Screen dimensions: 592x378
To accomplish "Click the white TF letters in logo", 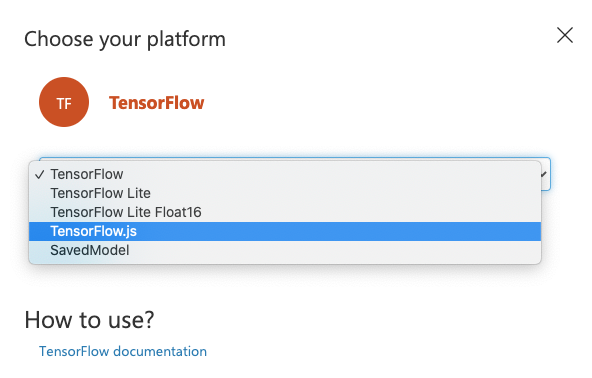I will [64, 103].
